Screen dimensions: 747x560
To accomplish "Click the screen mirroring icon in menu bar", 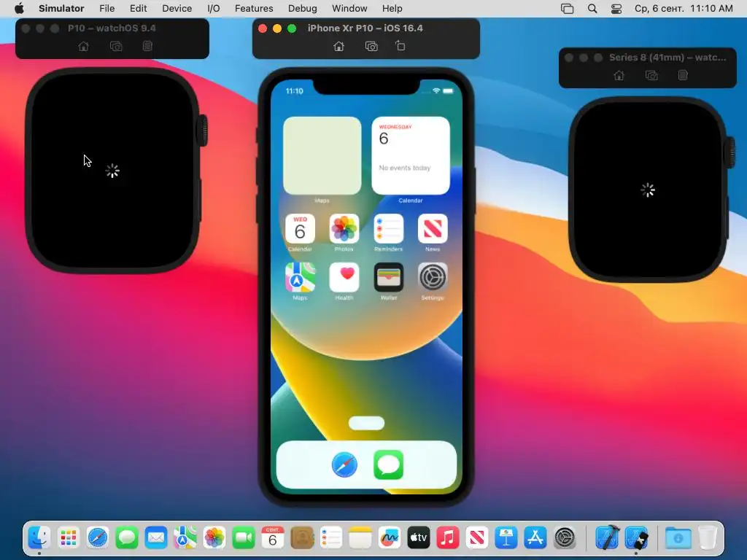I will pos(567,9).
